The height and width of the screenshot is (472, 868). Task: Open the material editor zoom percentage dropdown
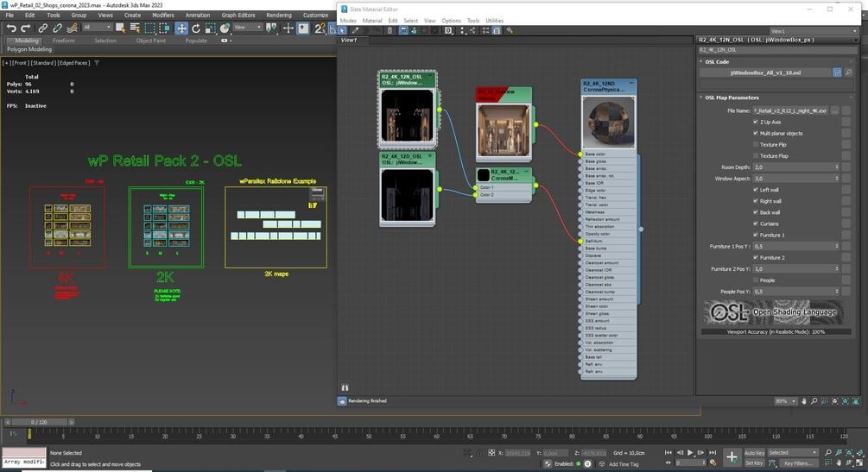tap(785, 401)
